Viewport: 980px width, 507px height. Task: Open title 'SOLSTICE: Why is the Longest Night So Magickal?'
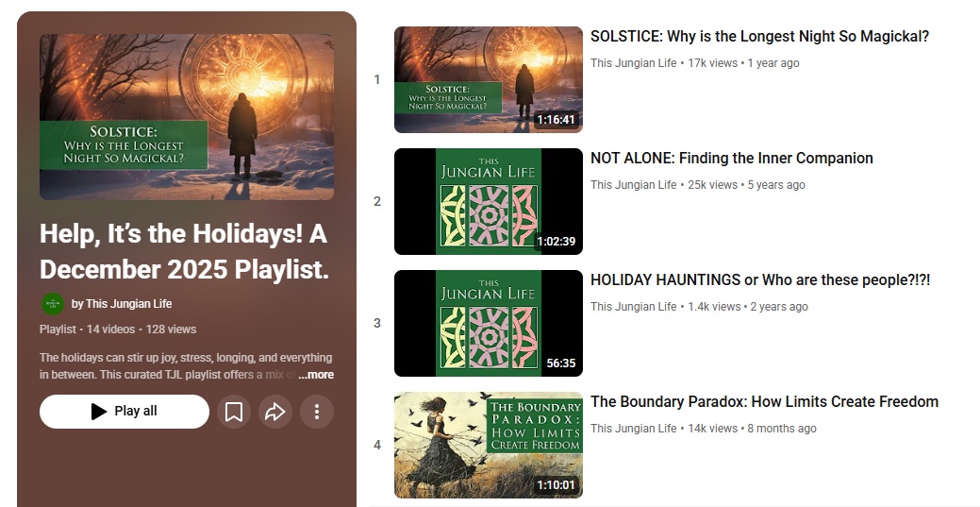[x=759, y=36]
